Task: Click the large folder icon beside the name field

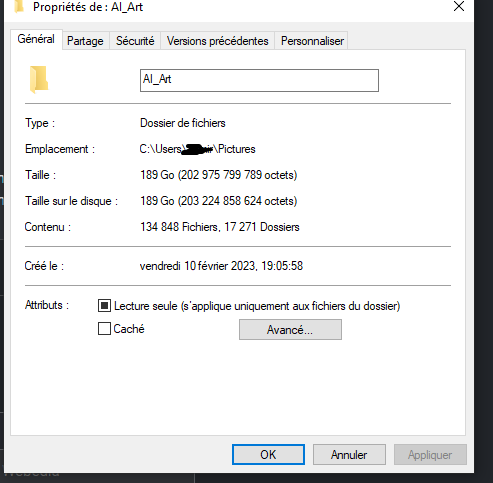Action: (x=39, y=79)
